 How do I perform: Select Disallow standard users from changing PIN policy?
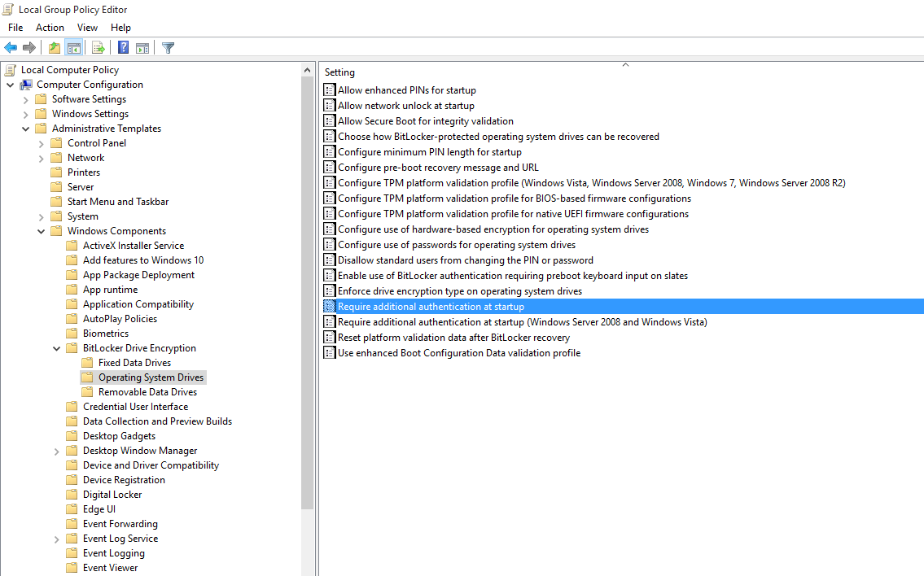[x=466, y=260]
